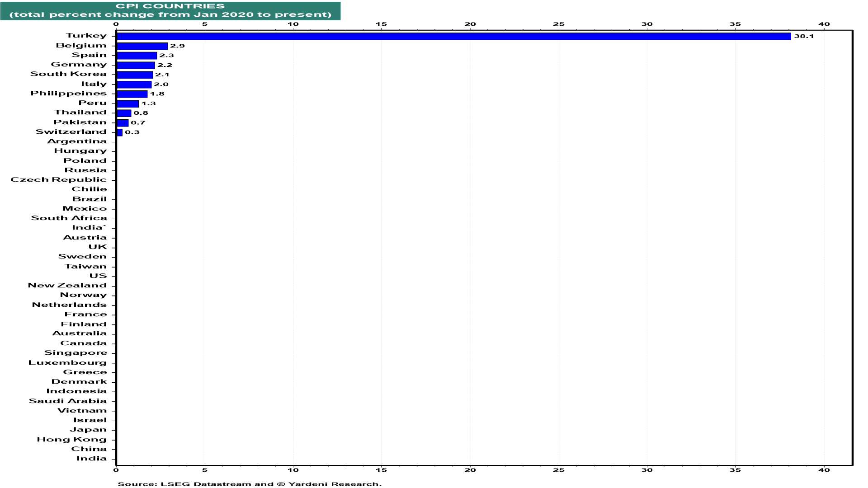Click the Belgium bar at 2.9
Screen dimensions: 868x488
pos(142,46)
